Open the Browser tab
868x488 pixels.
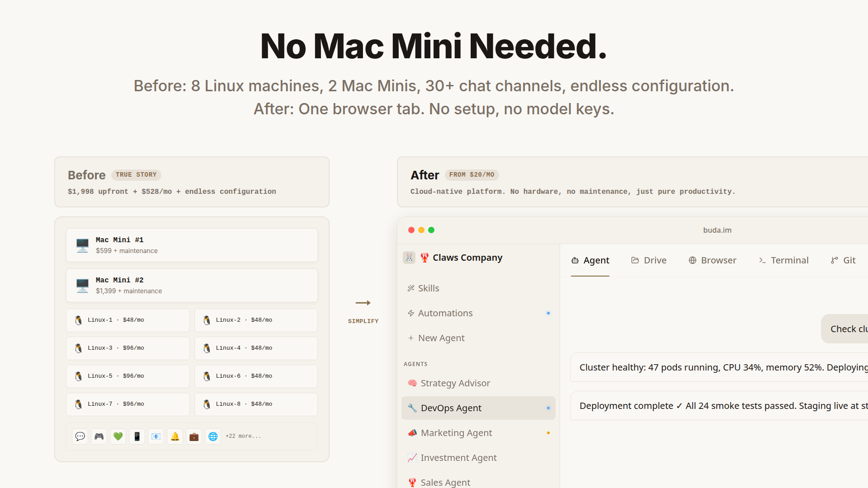(x=712, y=260)
